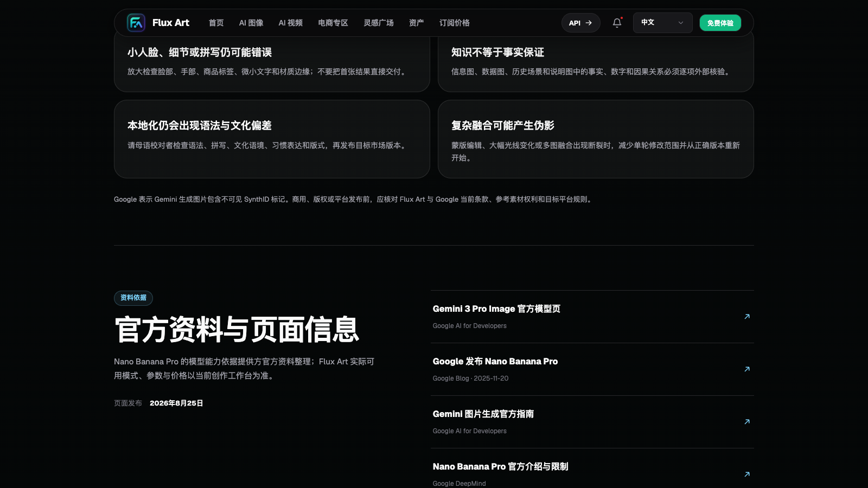
Task: Click the API button
Action: (x=580, y=23)
